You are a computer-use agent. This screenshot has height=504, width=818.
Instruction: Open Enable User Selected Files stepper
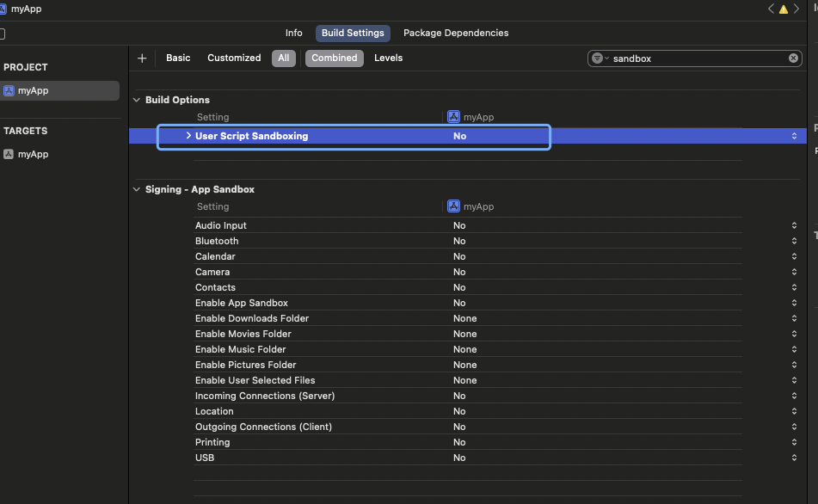[x=794, y=380]
